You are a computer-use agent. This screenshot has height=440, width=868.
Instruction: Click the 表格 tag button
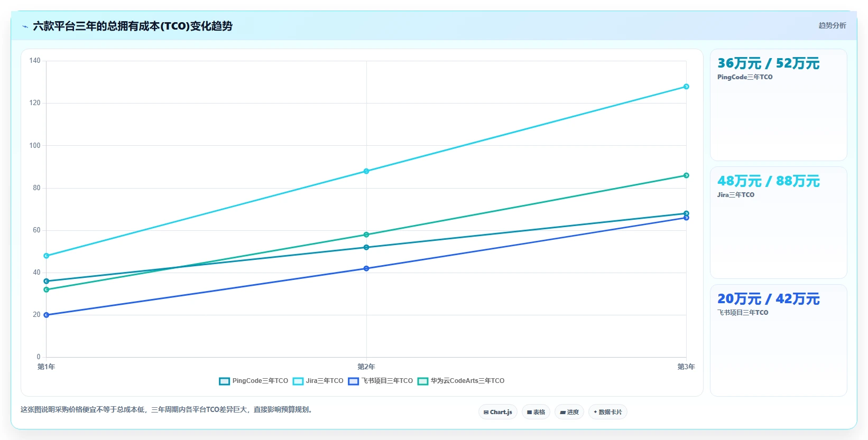point(536,412)
